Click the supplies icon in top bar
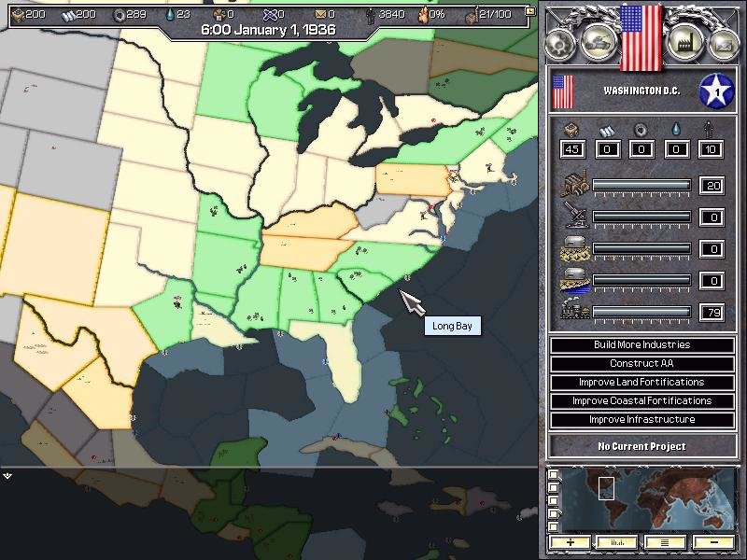The height and width of the screenshot is (560, 747). pyautogui.click(x=218, y=15)
